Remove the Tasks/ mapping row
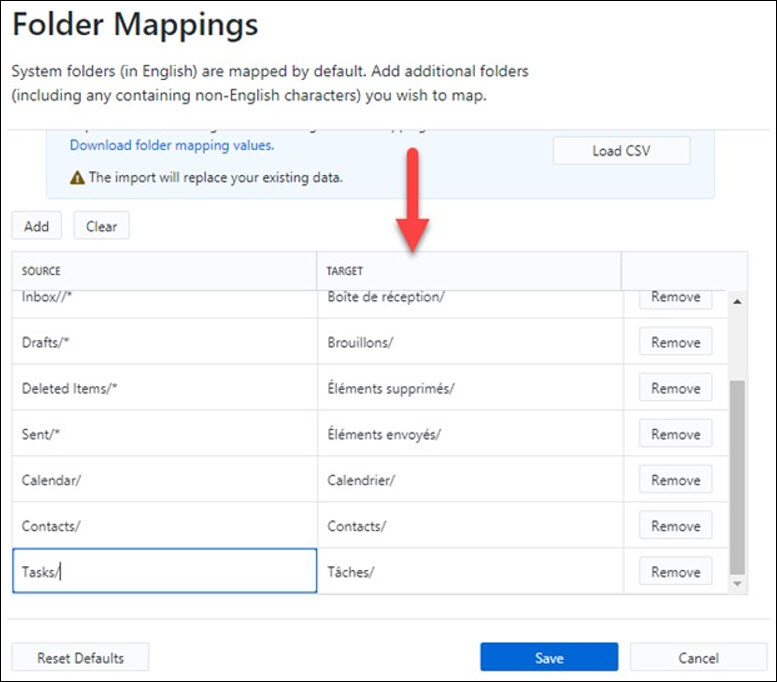This screenshot has width=777, height=682. pyautogui.click(x=675, y=572)
